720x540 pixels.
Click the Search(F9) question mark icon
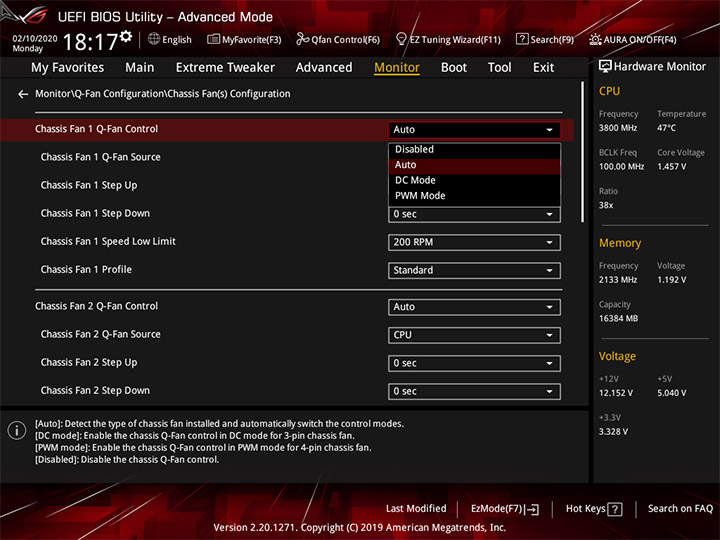pyautogui.click(x=522, y=39)
